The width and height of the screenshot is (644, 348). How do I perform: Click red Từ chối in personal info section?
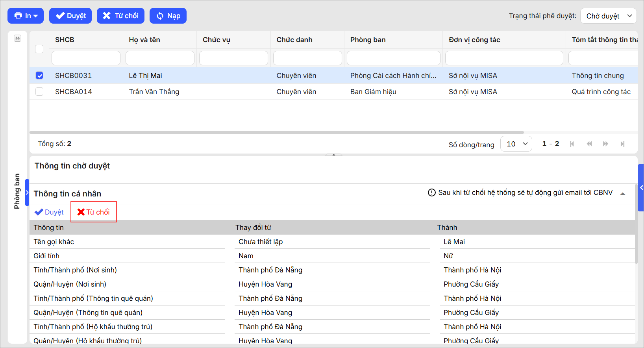[94, 212]
